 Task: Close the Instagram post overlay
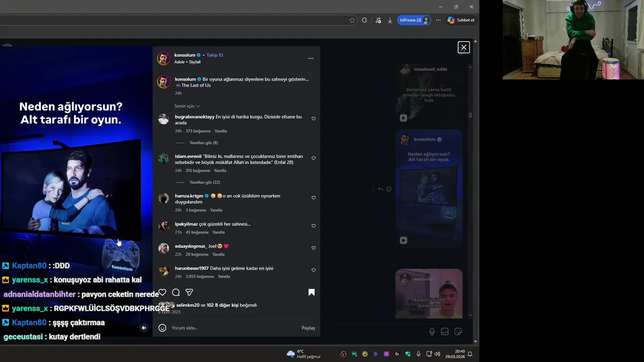463,47
